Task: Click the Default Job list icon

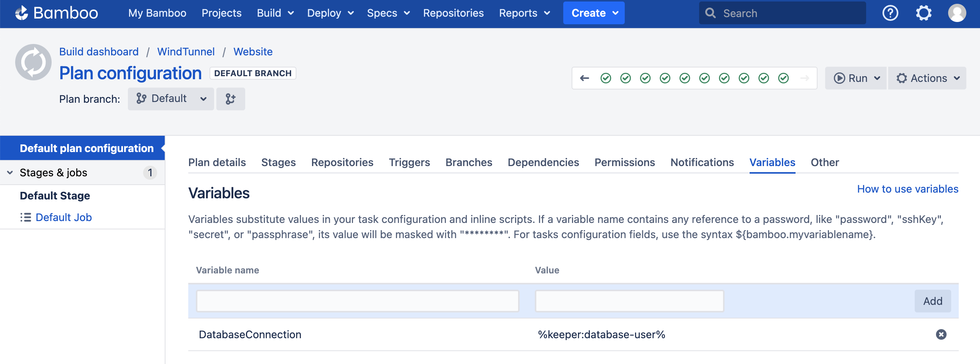Action: [25, 217]
